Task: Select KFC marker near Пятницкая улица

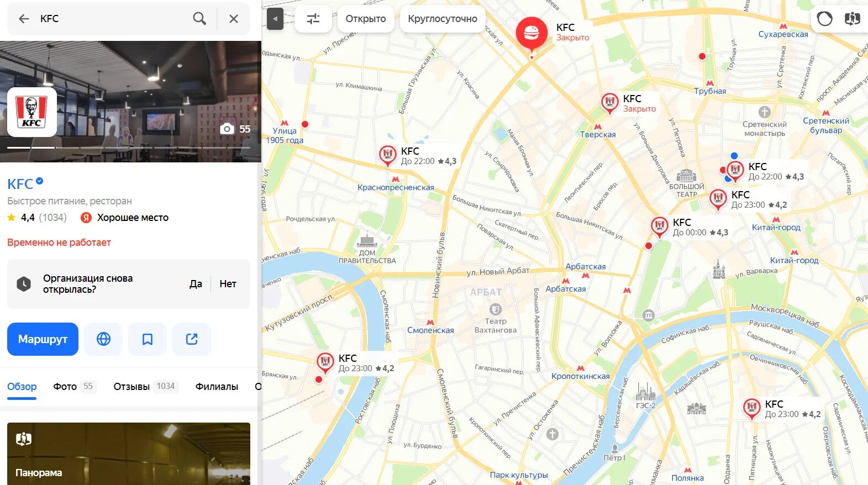Action: [751, 408]
